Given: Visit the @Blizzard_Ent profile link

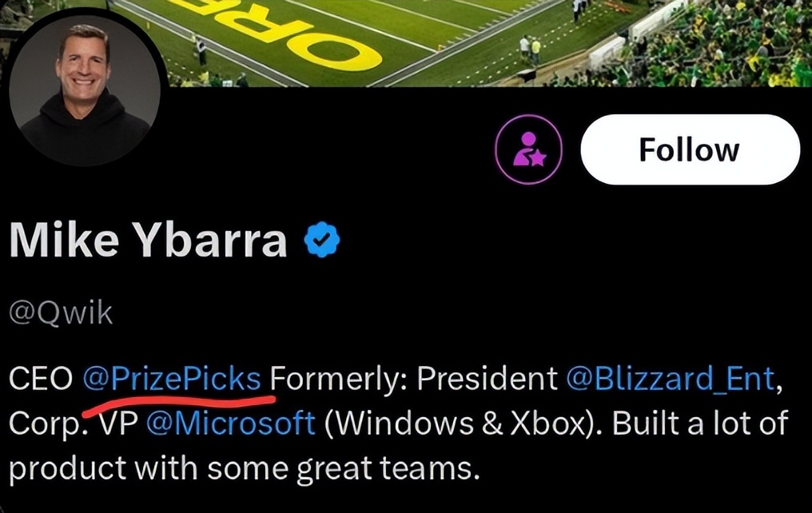Looking at the screenshot, I should 670,378.
